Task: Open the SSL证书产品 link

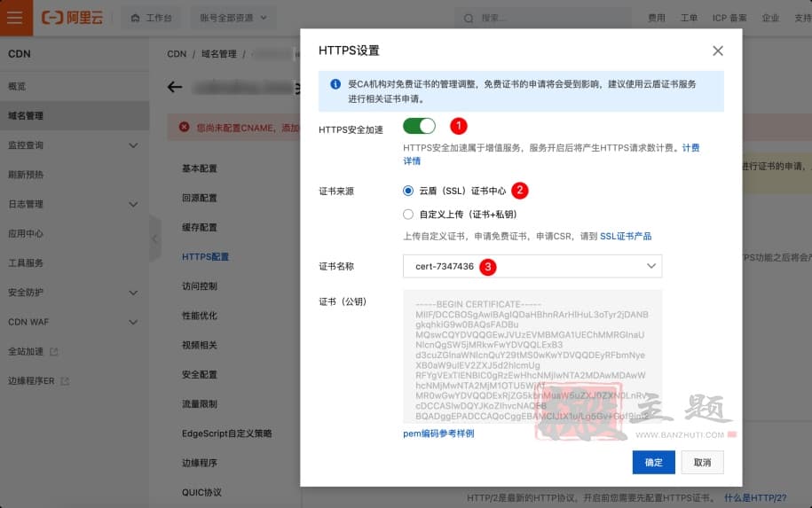Action: point(626,237)
